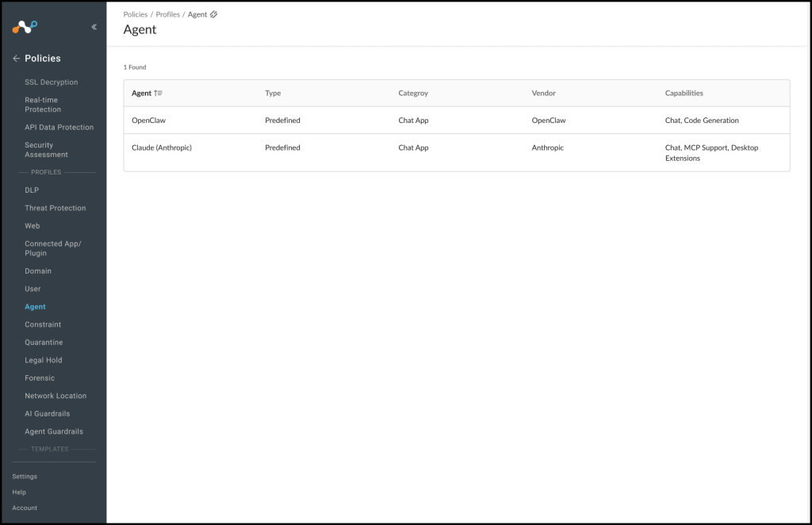
Task: Open Forensic profile
Action: [40, 378]
